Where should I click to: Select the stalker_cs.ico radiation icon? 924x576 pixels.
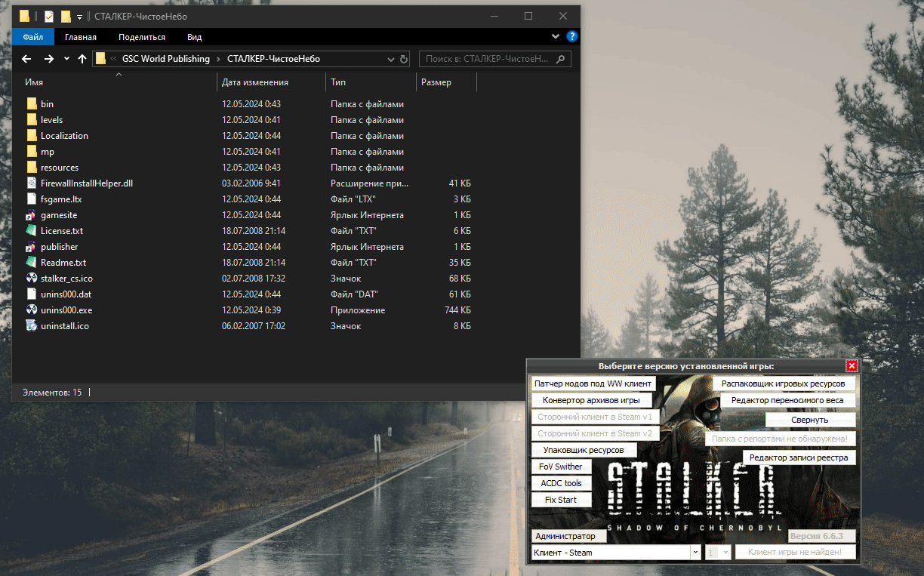pyautogui.click(x=31, y=279)
